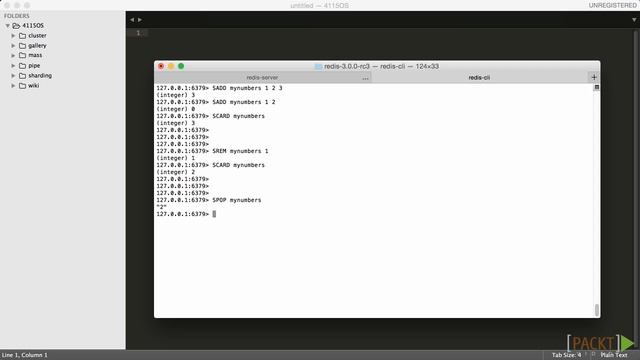The image size is (640, 360).
Task: Click the UNREGISTERED label in title bar
Action: (612, 5)
